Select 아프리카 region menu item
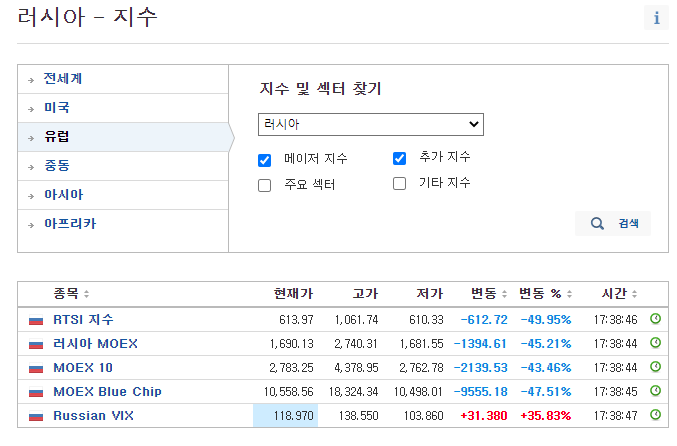Viewport: 677px width, 446px height. pos(123,224)
